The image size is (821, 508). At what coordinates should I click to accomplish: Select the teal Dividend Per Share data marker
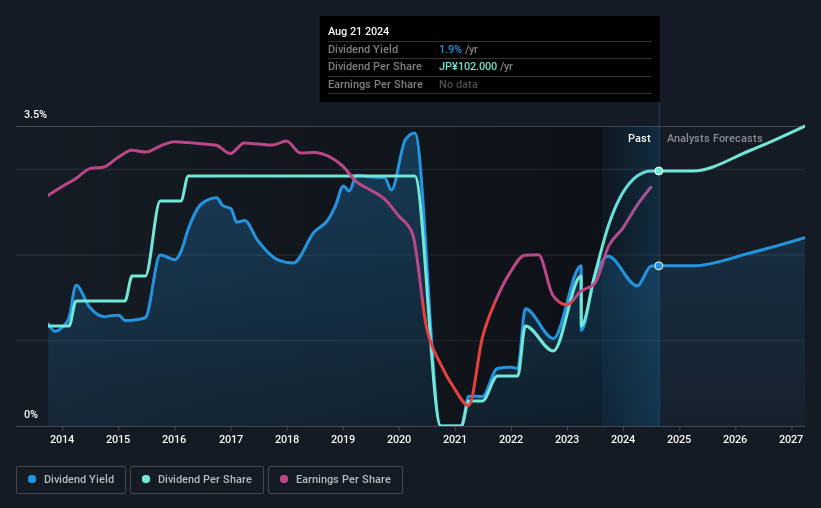(x=659, y=171)
